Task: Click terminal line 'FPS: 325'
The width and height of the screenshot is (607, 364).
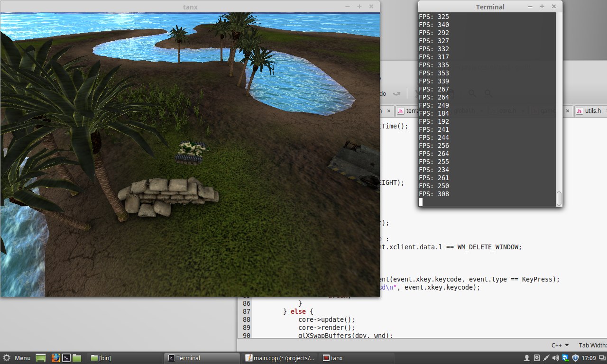Action: pos(434,17)
